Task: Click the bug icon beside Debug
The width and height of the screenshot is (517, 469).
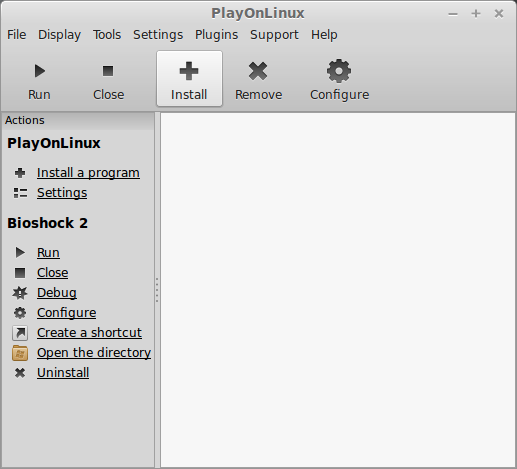Action: [x=20, y=293]
